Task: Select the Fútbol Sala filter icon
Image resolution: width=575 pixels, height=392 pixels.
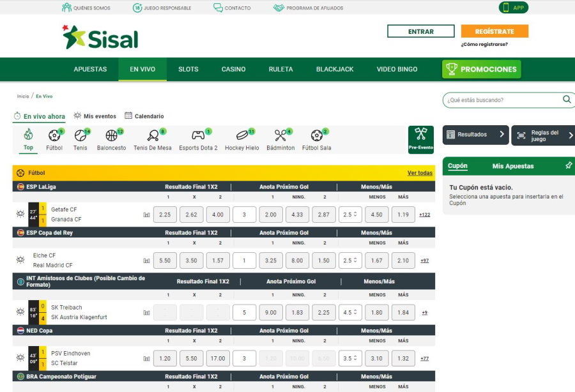Action: click(316, 135)
